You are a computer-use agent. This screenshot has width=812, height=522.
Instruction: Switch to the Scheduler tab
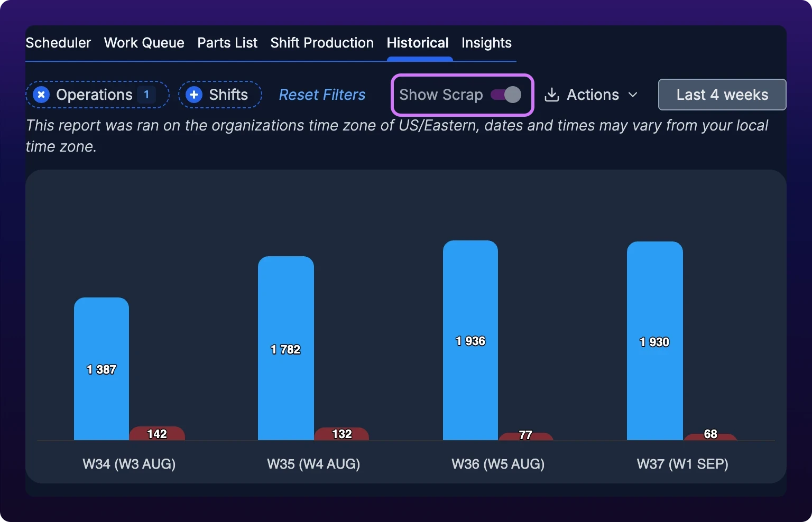pyautogui.click(x=58, y=43)
